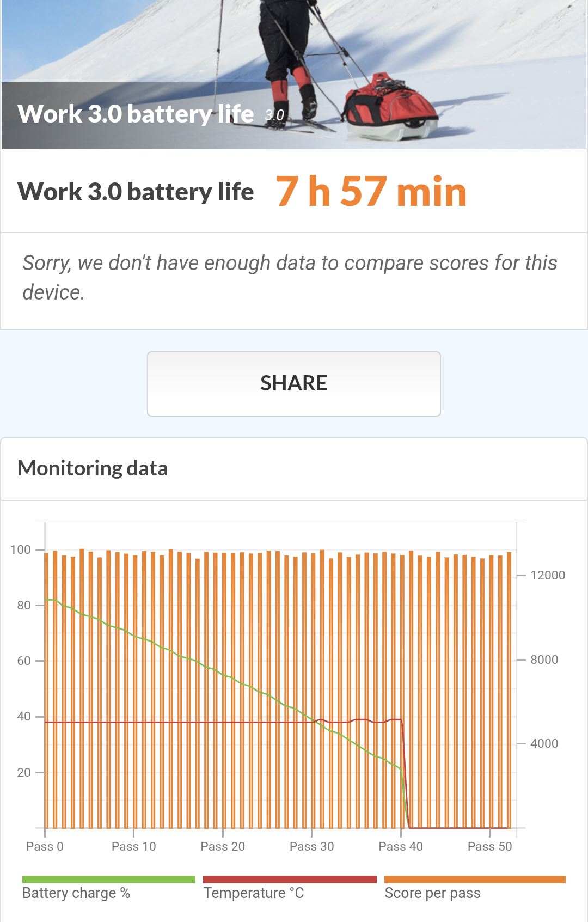Click the Pass 50 axis marker

tap(489, 846)
